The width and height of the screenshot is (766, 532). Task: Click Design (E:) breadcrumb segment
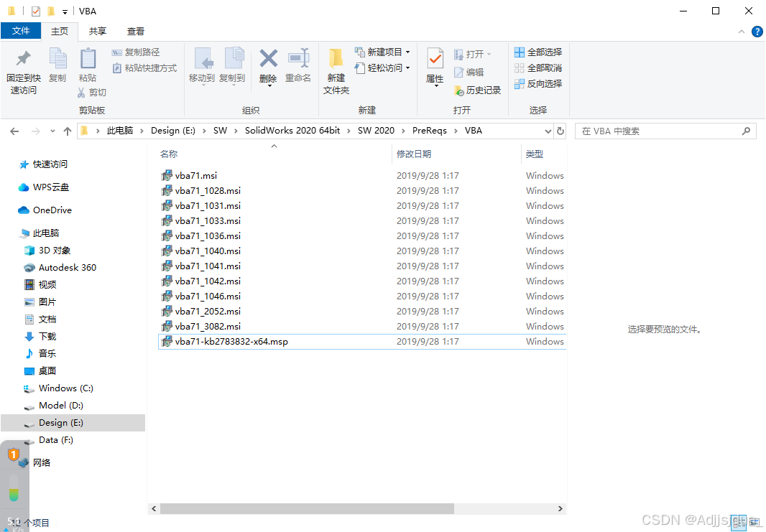tap(173, 131)
